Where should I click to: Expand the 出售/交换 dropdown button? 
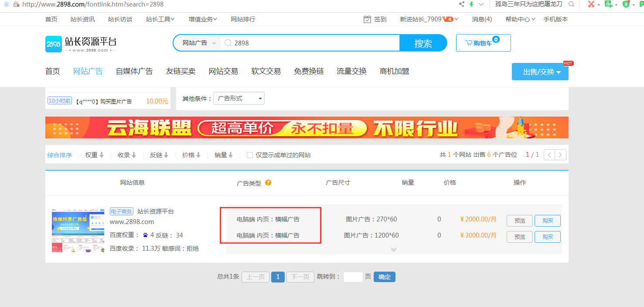pyautogui.click(x=540, y=71)
